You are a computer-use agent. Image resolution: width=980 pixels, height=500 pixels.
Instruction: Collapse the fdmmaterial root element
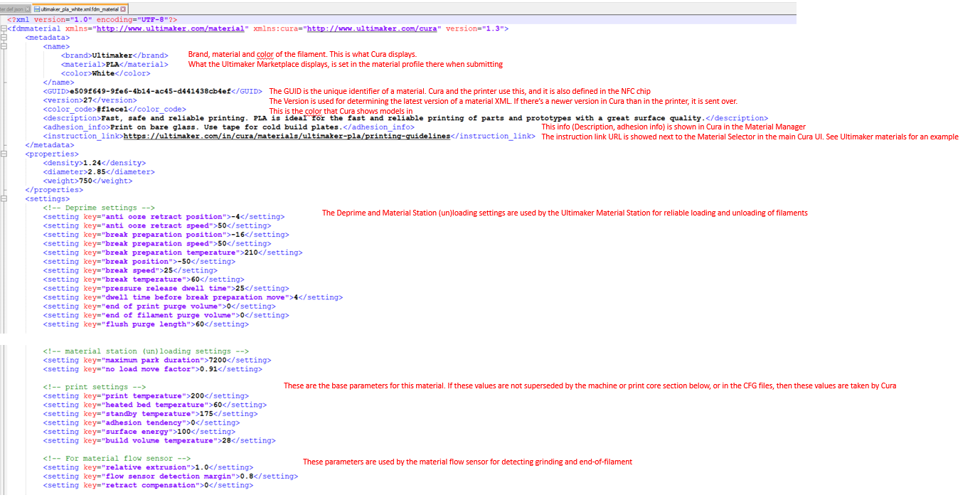[5, 28]
